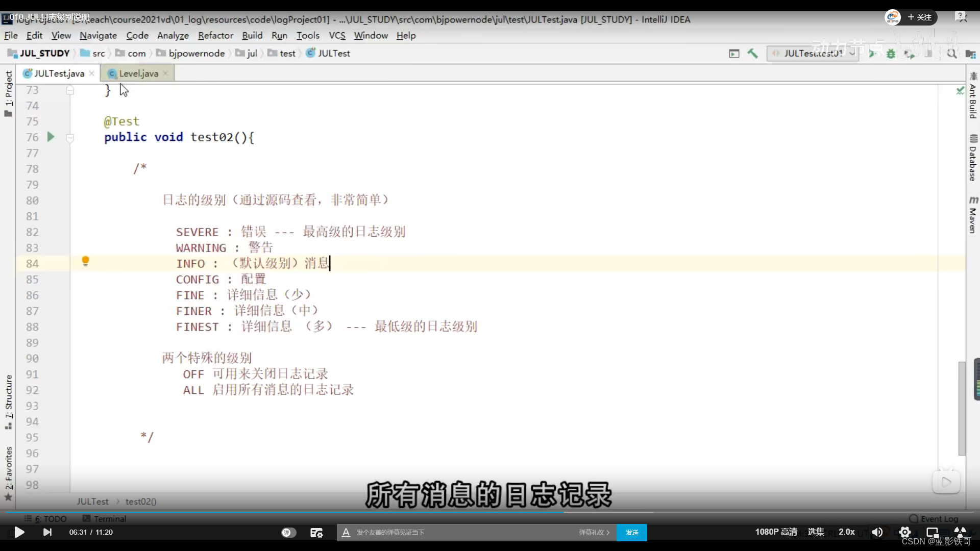
Task: Open the Edit menu
Action: [34, 35]
